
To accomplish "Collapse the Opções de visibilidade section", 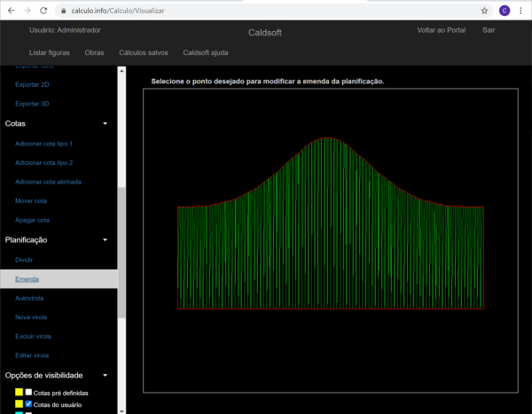I will click(x=105, y=375).
